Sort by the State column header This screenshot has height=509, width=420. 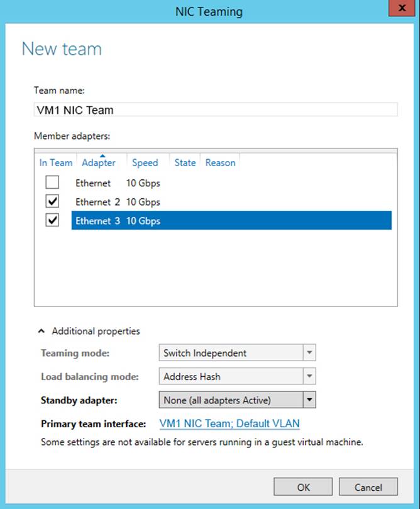click(x=185, y=163)
